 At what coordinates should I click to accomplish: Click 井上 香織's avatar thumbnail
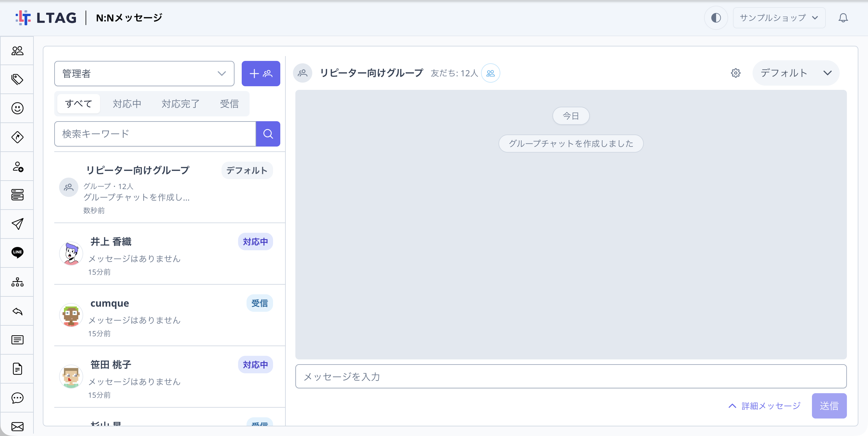coord(71,253)
